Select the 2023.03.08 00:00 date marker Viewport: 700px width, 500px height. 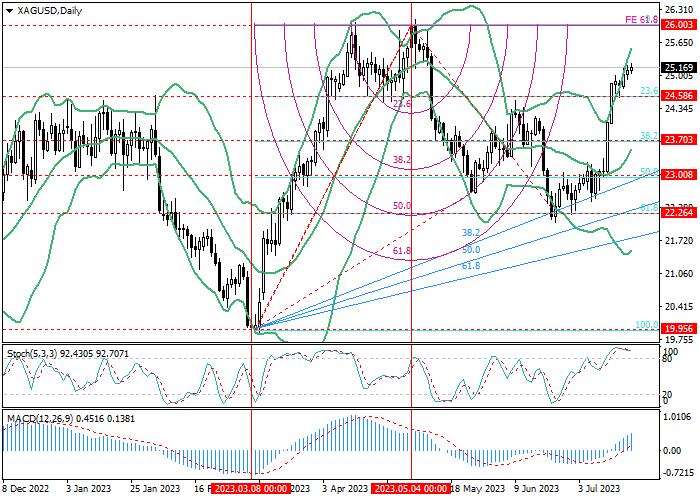[251, 488]
